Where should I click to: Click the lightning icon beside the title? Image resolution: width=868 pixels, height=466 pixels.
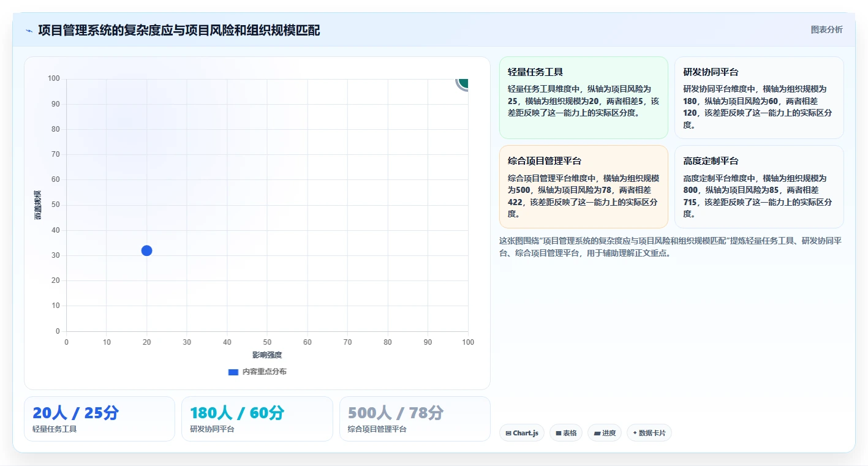point(29,31)
